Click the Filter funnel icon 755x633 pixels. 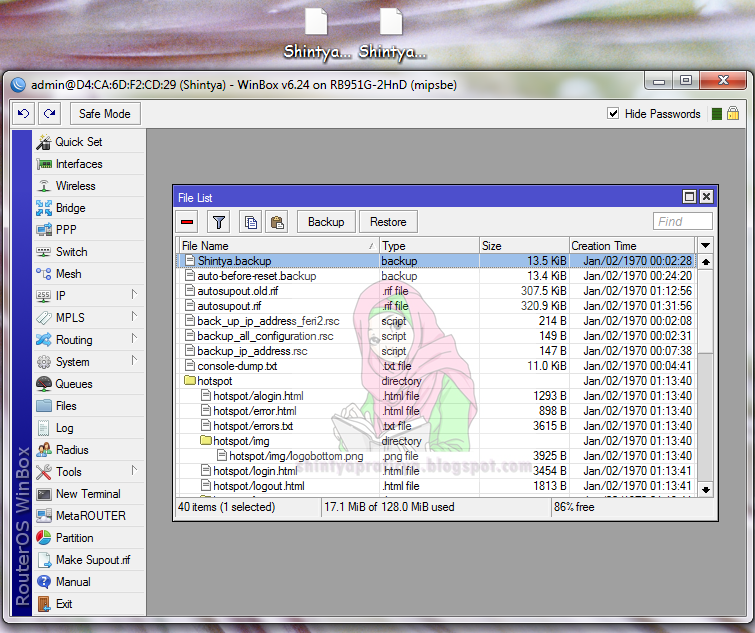pyautogui.click(x=219, y=222)
